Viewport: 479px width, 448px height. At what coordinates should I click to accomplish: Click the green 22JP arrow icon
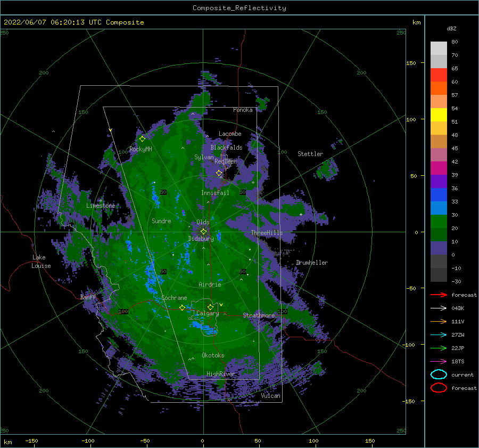pos(439,348)
